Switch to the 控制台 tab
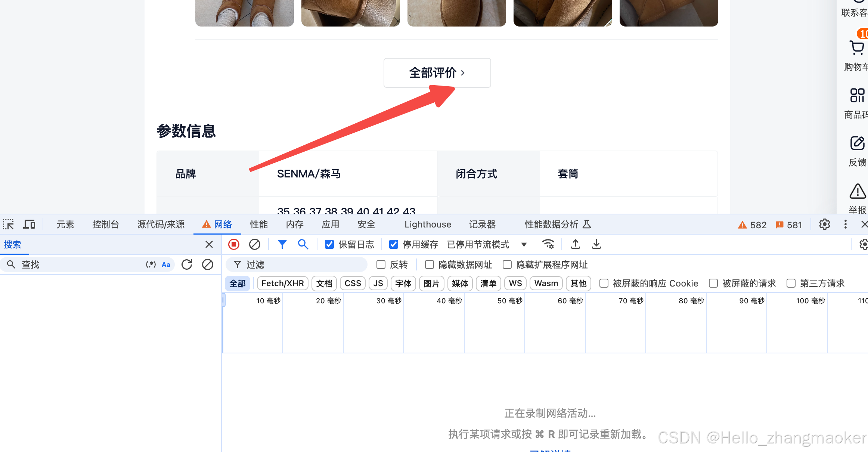Screen dimensions: 868x452 pos(105,225)
